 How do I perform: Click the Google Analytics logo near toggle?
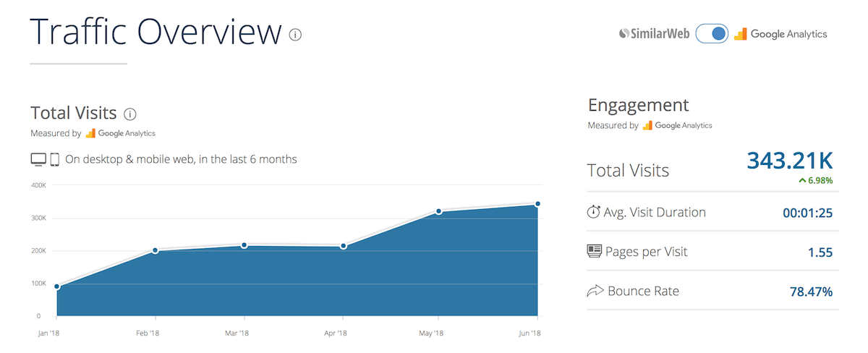tap(780, 34)
